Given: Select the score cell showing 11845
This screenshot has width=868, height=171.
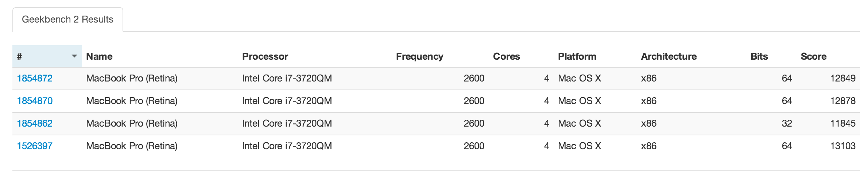Looking at the screenshot, I should coord(842,123).
